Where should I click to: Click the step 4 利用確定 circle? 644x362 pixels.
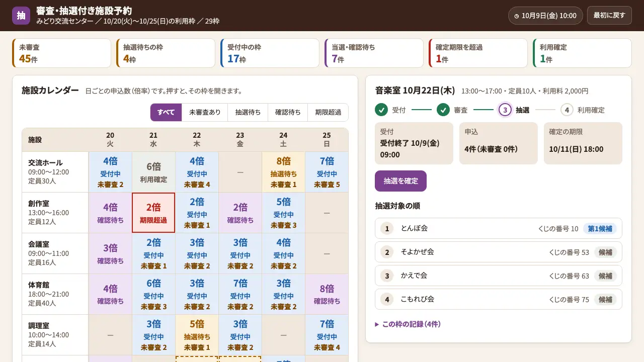567,110
